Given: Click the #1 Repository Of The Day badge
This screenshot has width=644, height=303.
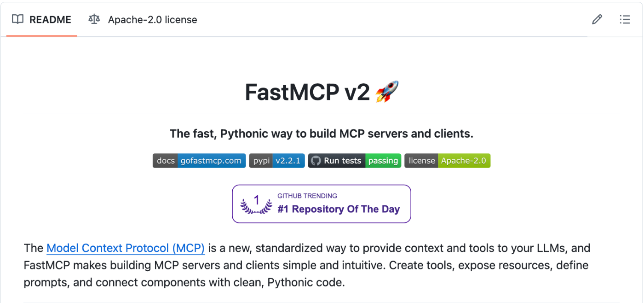Looking at the screenshot, I should click(322, 204).
